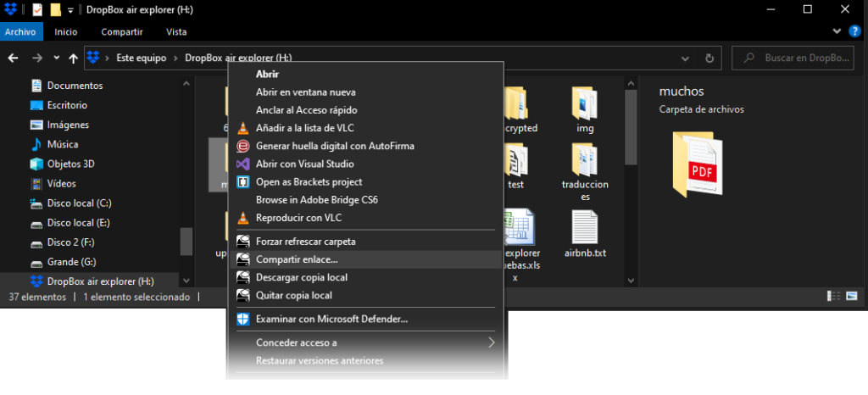The height and width of the screenshot is (395, 868).
Task: Go back with the left arrow
Action: 13,58
